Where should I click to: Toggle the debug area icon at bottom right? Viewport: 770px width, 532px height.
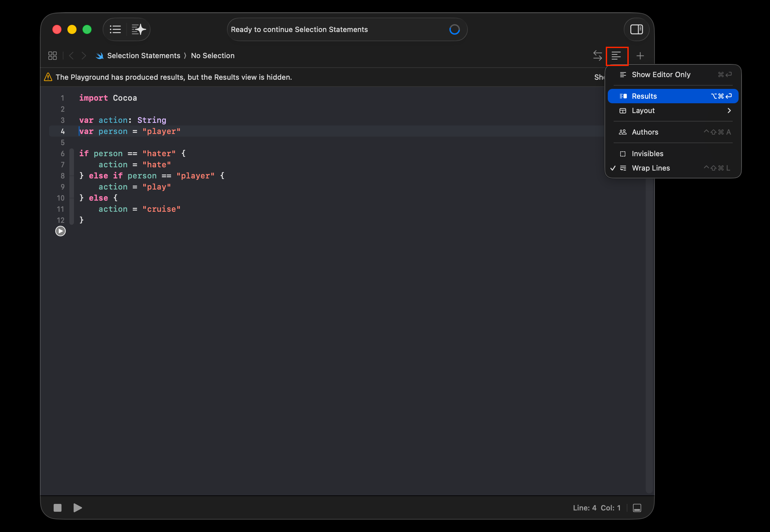[x=637, y=508]
